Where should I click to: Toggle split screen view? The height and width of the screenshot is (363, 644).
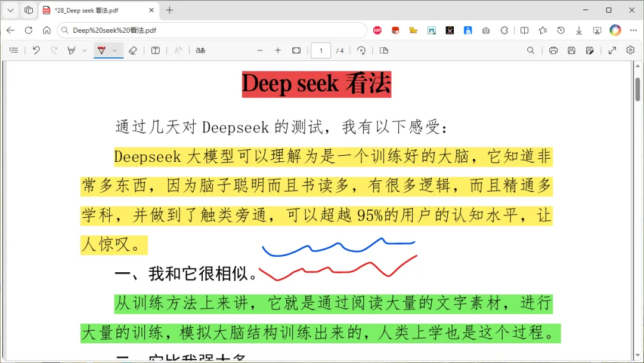click(525, 30)
